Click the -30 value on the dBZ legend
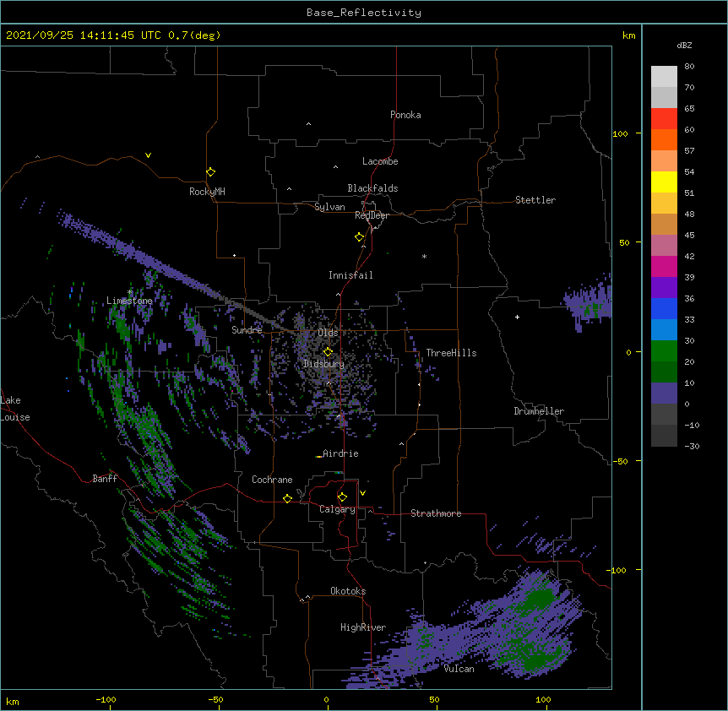 (x=692, y=447)
